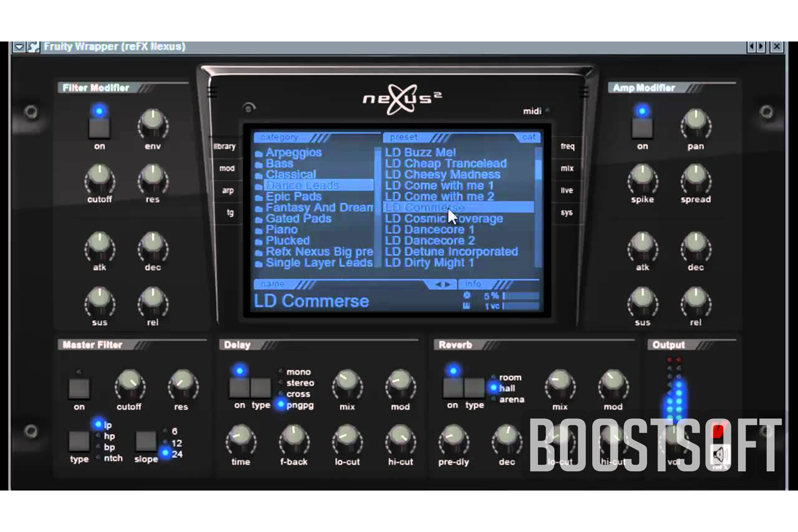The width and height of the screenshot is (798, 532).
Task: Click the Nexus 2 logo
Action: pos(403,99)
